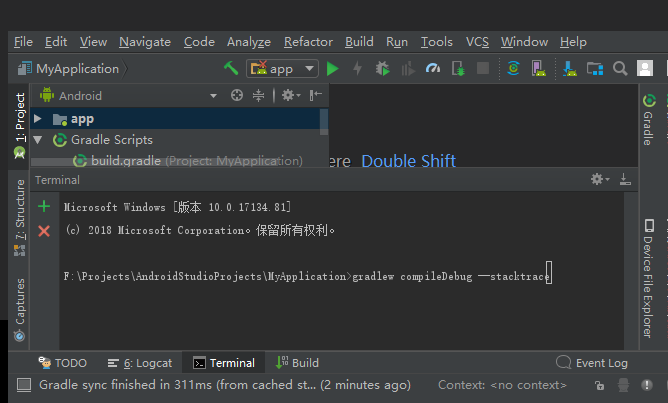Click Apply Changes lightning icon
This screenshot has width=668, height=403.
tap(357, 69)
